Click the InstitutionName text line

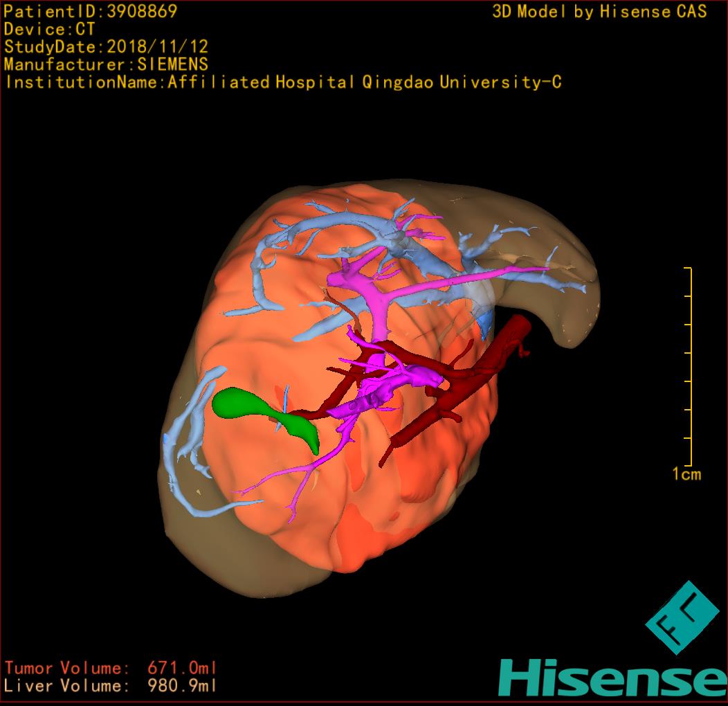[282, 83]
